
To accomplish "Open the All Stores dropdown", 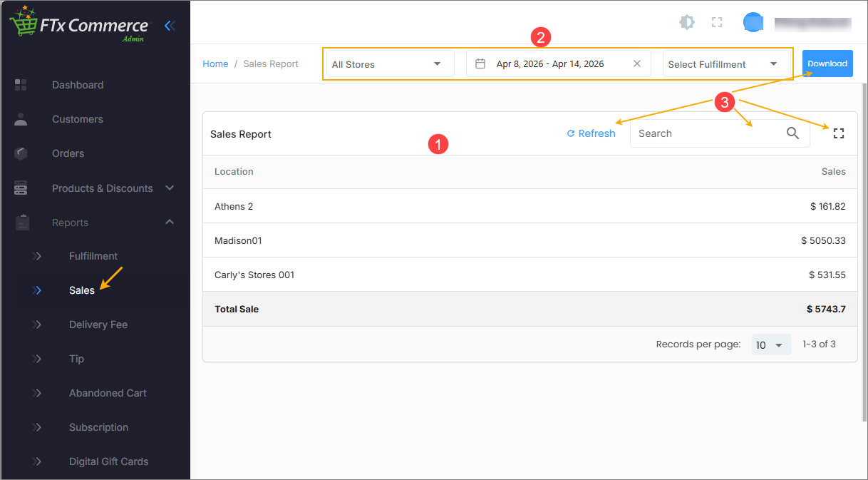I will coord(390,64).
